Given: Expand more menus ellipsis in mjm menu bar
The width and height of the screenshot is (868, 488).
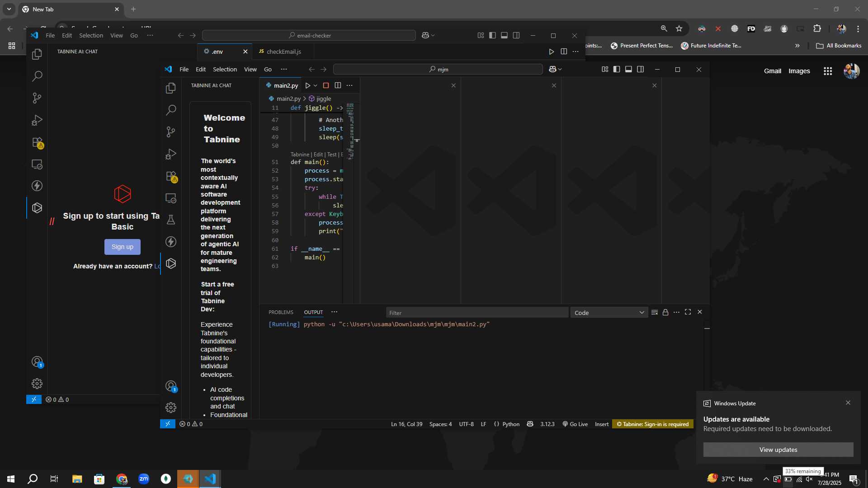Looking at the screenshot, I should (284, 69).
